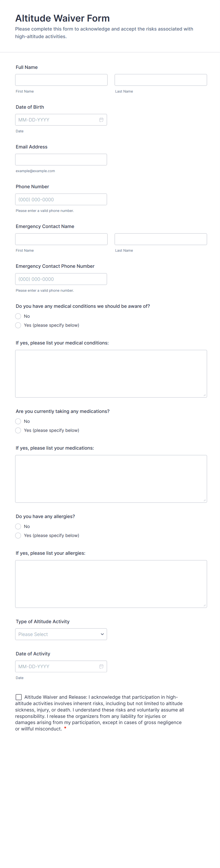Viewport: 220px width, 868px height.
Task: Click the Phone Number field
Action: pyautogui.click(x=61, y=199)
